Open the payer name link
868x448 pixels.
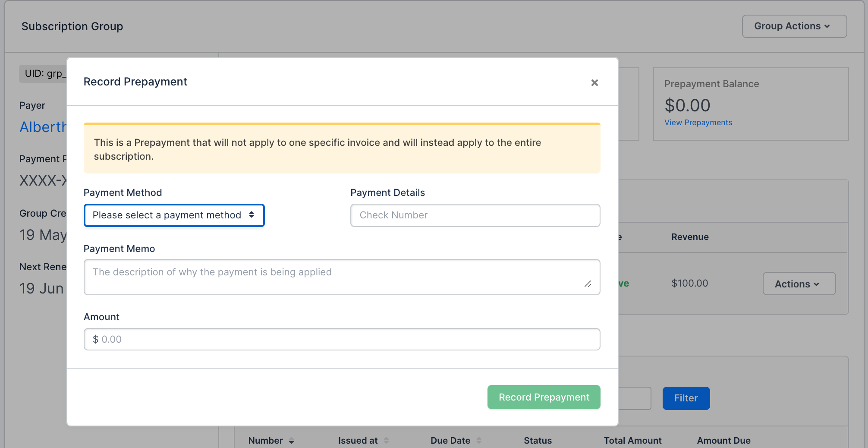tap(43, 127)
